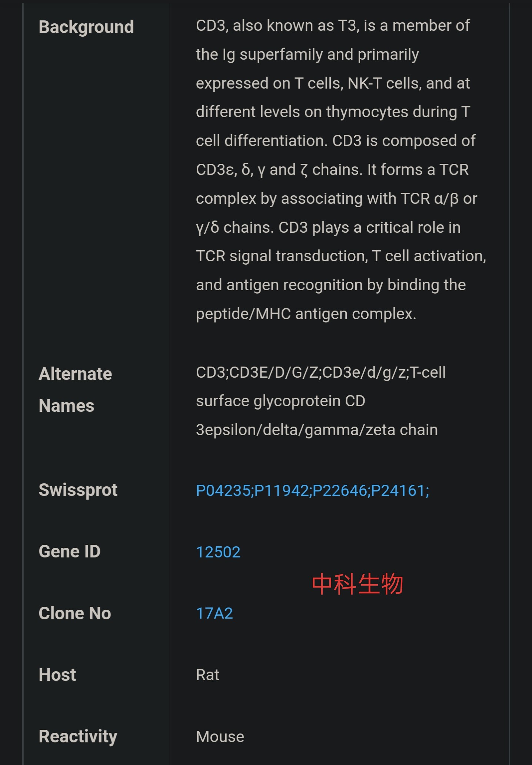Click the Host row label
This screenshot has width=532, height=765.
click(x=57, y=675)
